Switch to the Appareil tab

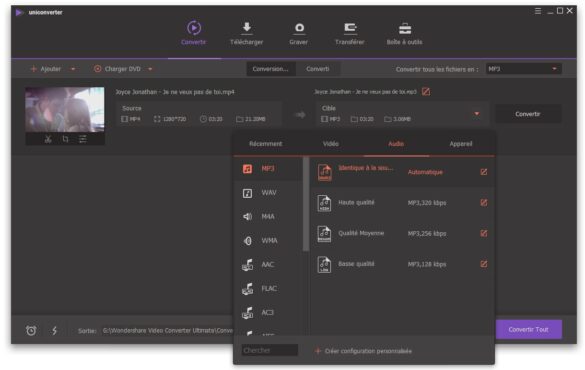tap(461, 144)
